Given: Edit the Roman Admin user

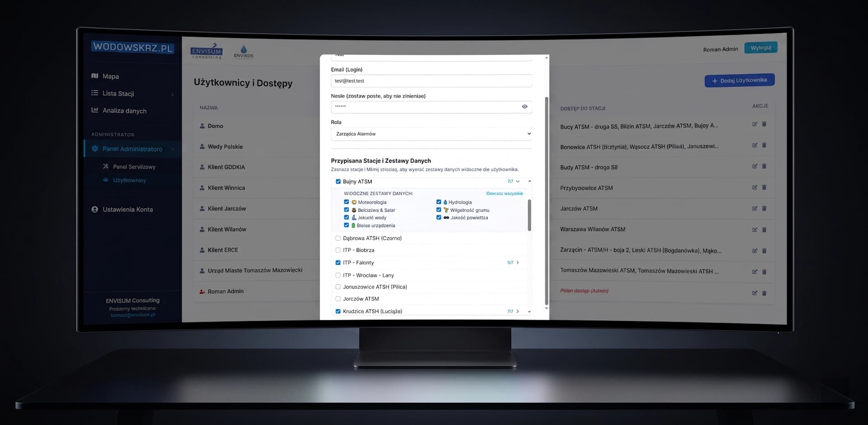Looking at the screenshot, I should [x=755, y=293].
